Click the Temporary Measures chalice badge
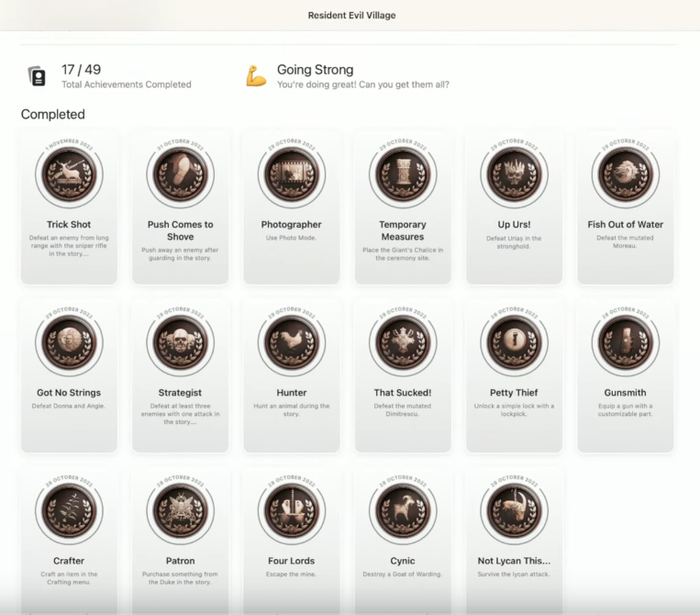700x615 pixels. [403, 174]
